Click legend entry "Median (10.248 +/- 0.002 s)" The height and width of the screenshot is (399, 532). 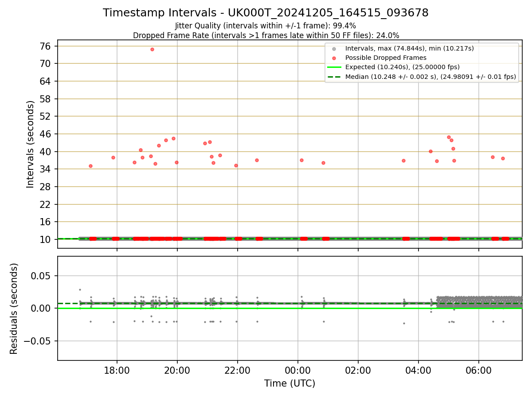click(x=430, y=77)
